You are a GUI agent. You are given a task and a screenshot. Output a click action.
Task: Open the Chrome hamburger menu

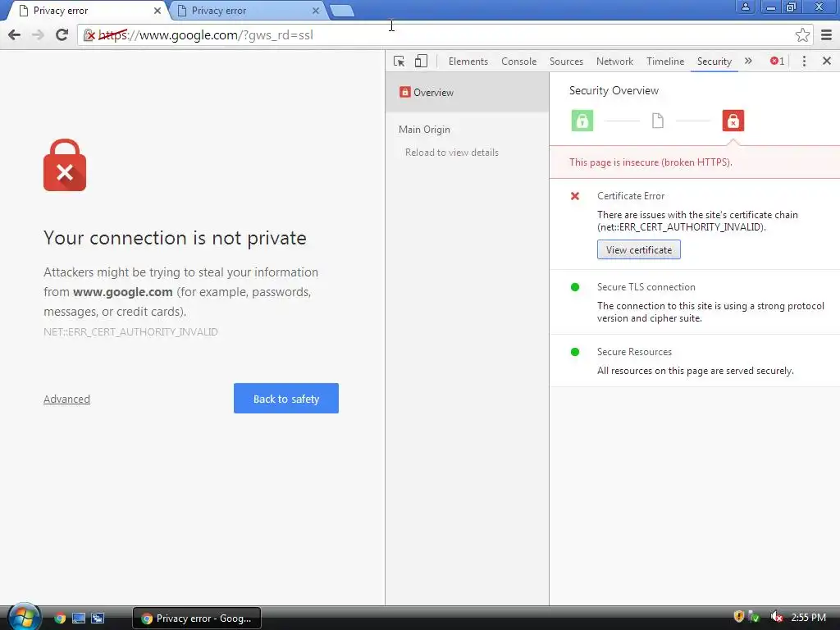[x=826, y=34]
